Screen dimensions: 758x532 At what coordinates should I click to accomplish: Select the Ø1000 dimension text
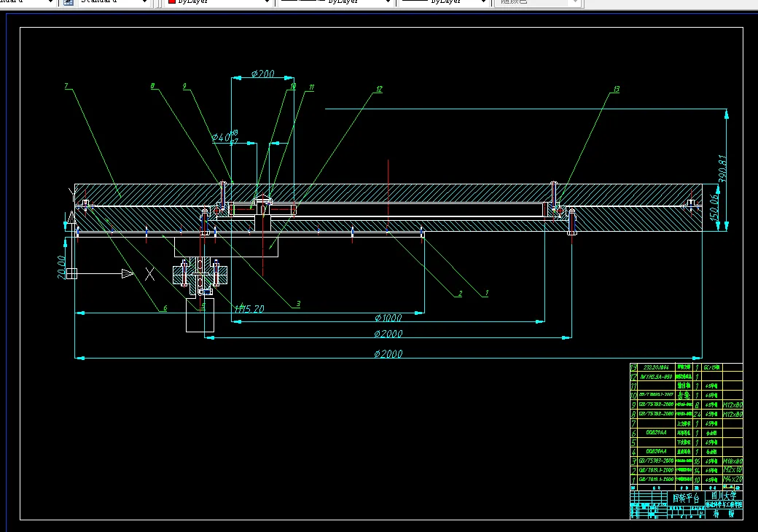(388, 318)
